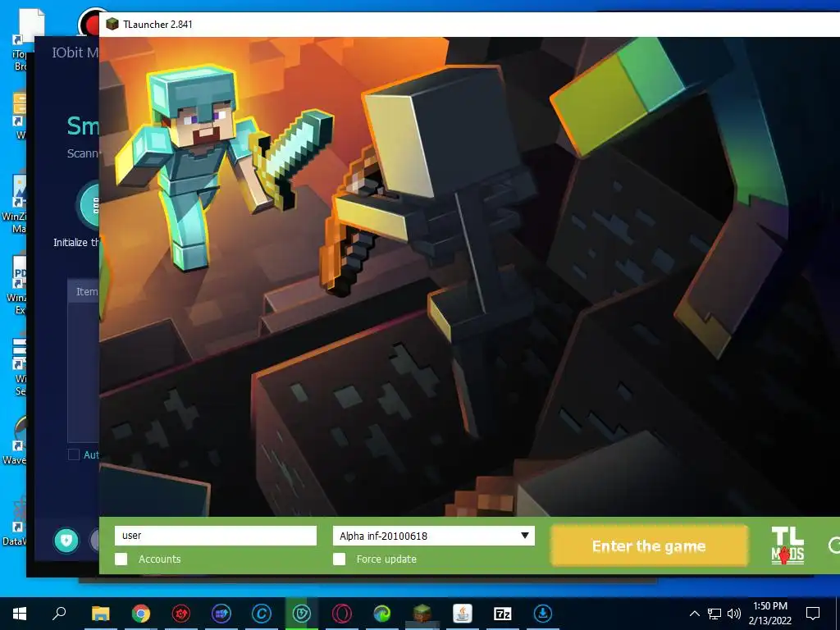Open taskbar search magnifier
The width and height of the screenshot is (840, 630).
coord(59,614)
